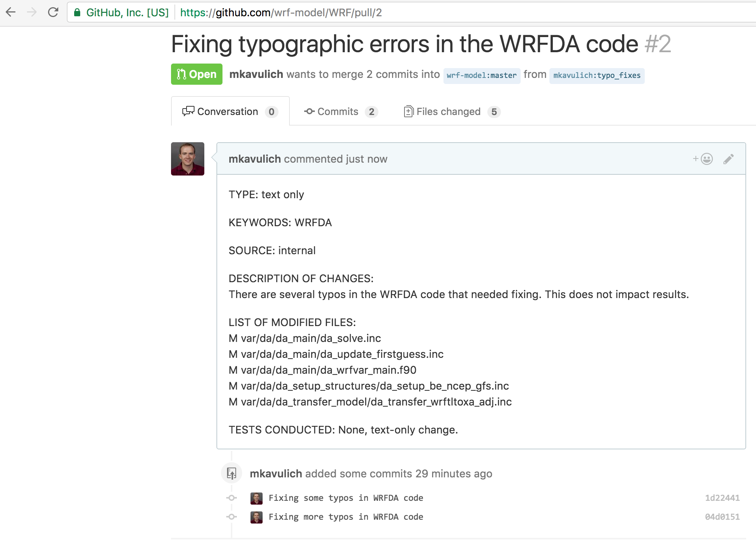Click the green secure lock icon
756x550 pixels.
[77, 12]
